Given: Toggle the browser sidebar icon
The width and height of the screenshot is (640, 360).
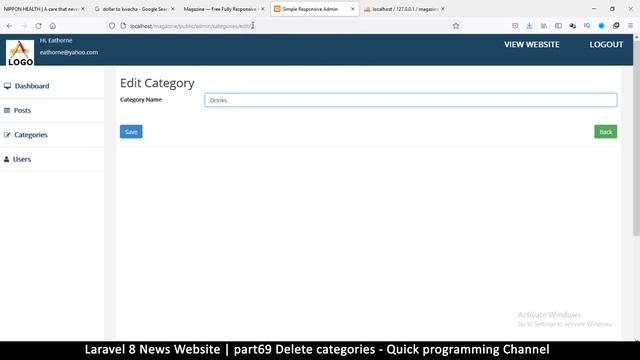Looking at the screenshot, I should (558, 26).
